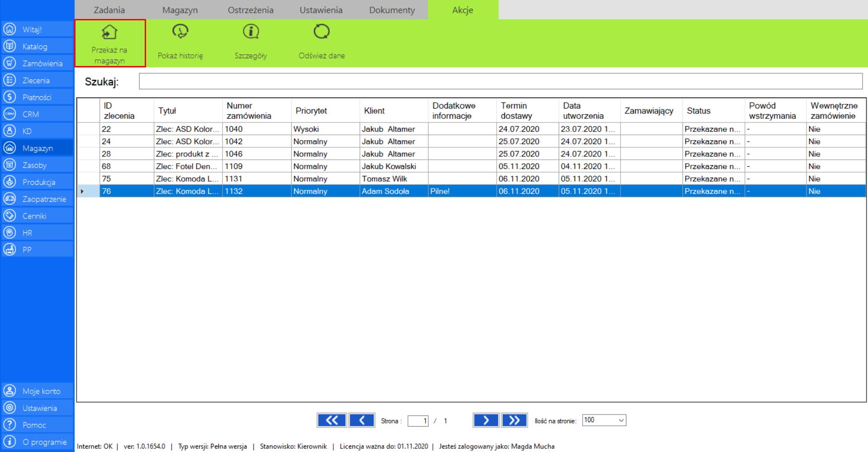This screenshot has width=868, height=452.
Task: Open Ilość na stronie dropdown
Action: pos(604,420)
